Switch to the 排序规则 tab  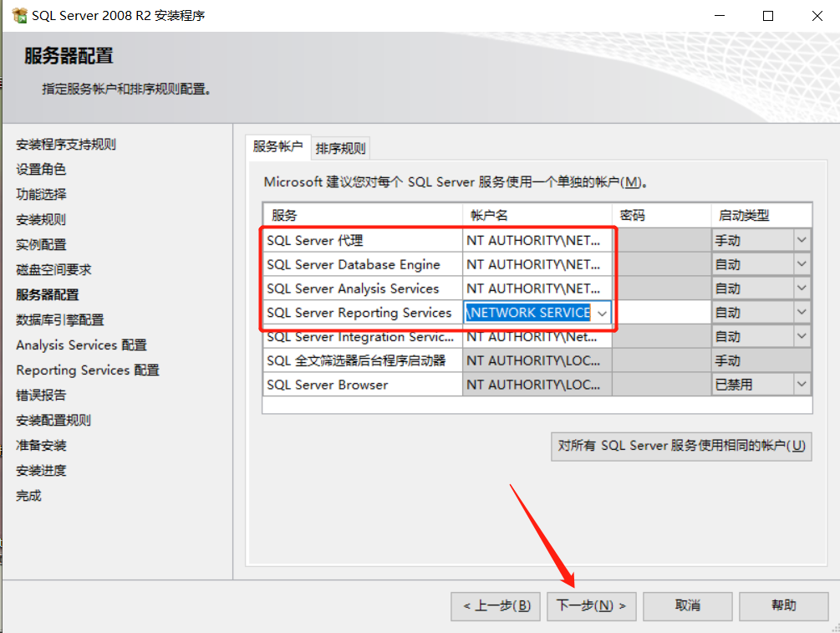[340, 149]
